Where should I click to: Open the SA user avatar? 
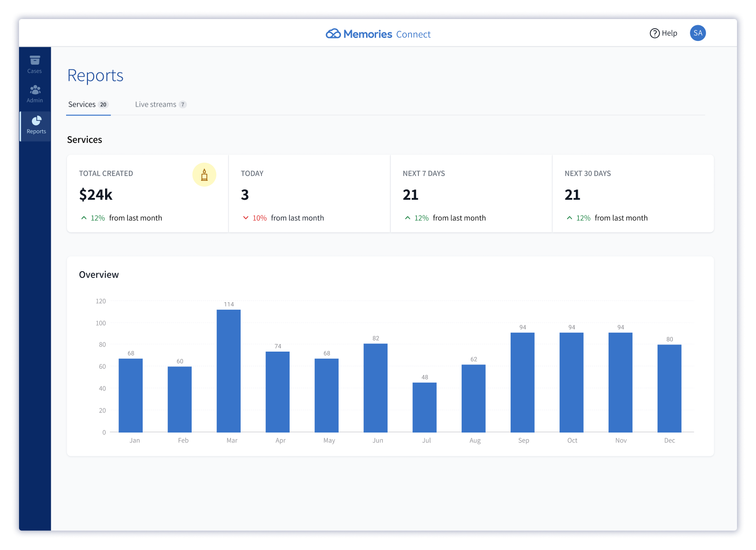(698, 33)
